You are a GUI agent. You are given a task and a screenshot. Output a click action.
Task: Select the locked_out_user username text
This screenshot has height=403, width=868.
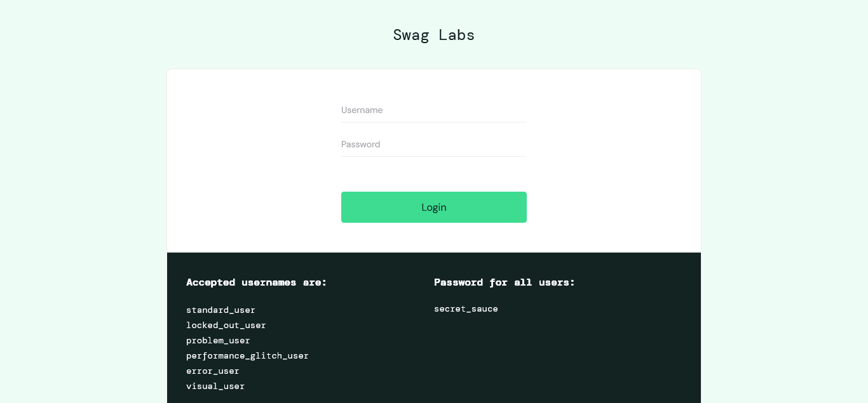pos(226,326)
